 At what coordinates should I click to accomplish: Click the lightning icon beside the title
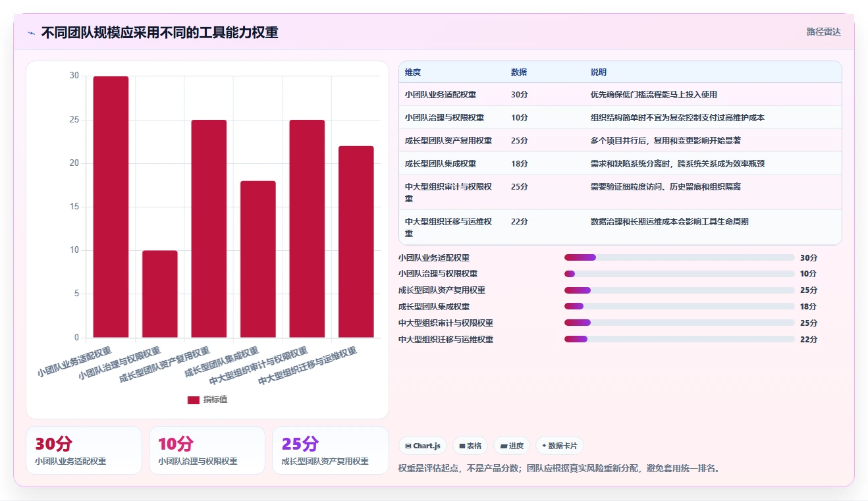pos(31,33)
